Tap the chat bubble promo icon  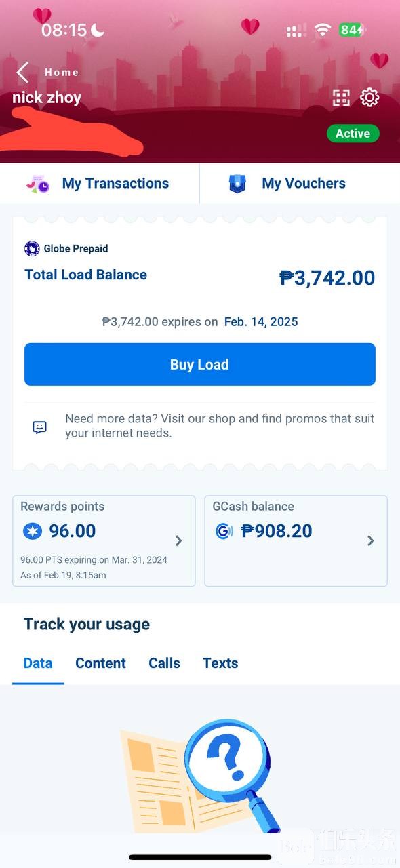pyautogui.click(x=40, y=427)
